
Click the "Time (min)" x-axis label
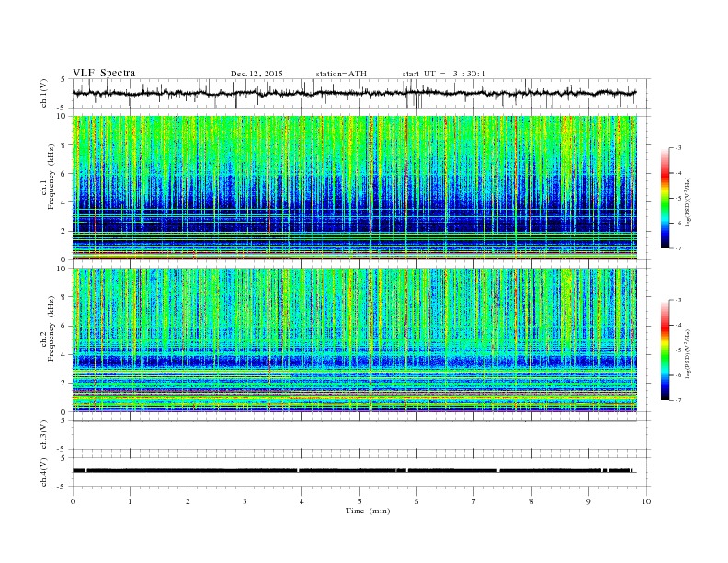pyautogui.click(x=368, y=511)
